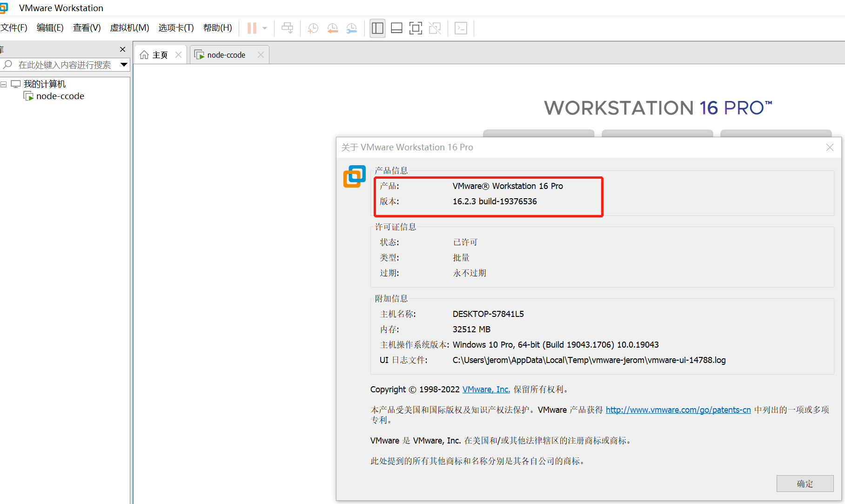Click the library search input field

(65, 65)
